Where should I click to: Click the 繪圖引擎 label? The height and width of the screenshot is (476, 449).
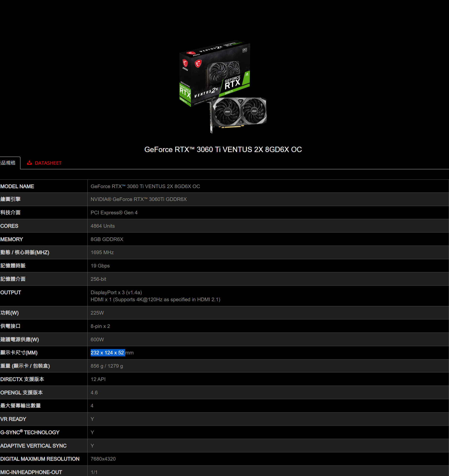(x=10, y=199)
